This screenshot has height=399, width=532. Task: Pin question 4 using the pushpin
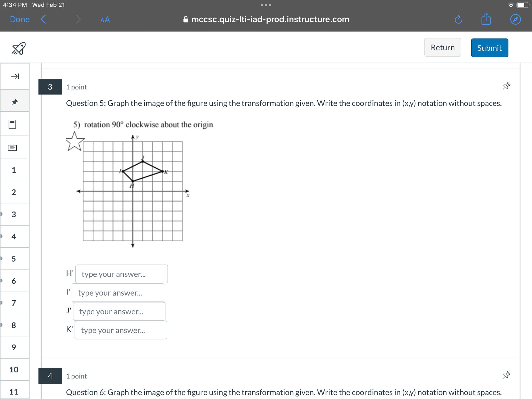coord(507,375)
